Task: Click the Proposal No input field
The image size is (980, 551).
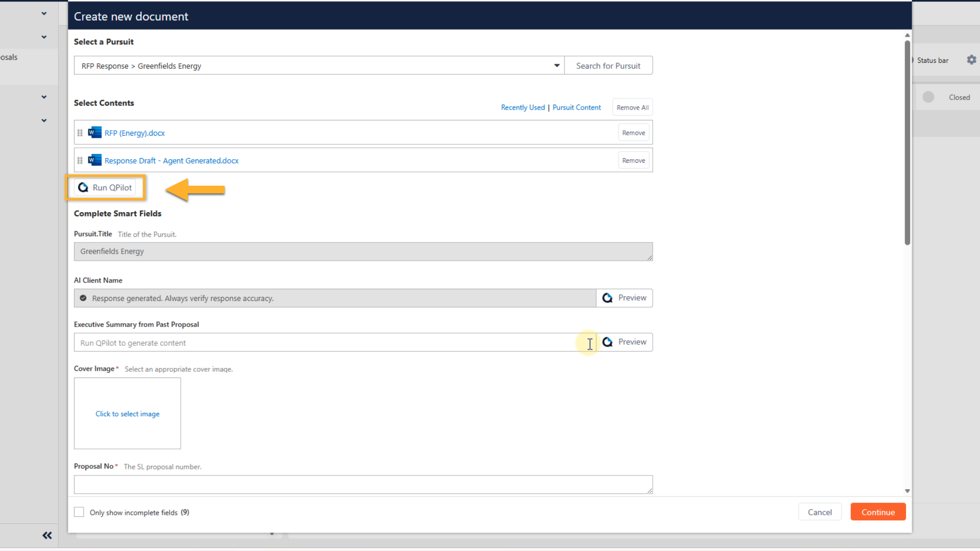Action: tap(363, 484)
